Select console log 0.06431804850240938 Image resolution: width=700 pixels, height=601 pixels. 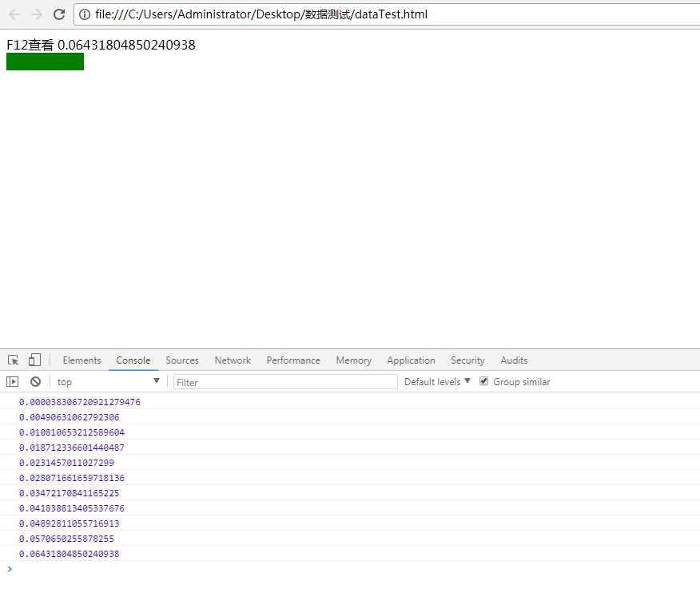[70, 554]
